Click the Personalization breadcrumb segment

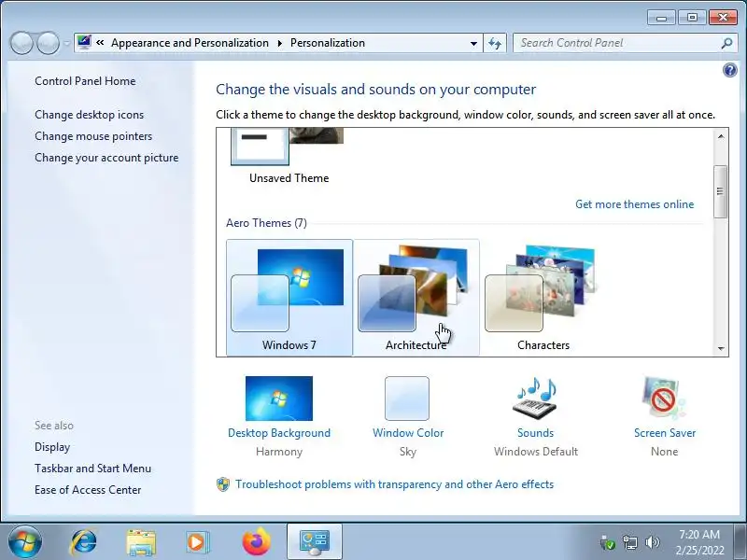tap(328, 43)
